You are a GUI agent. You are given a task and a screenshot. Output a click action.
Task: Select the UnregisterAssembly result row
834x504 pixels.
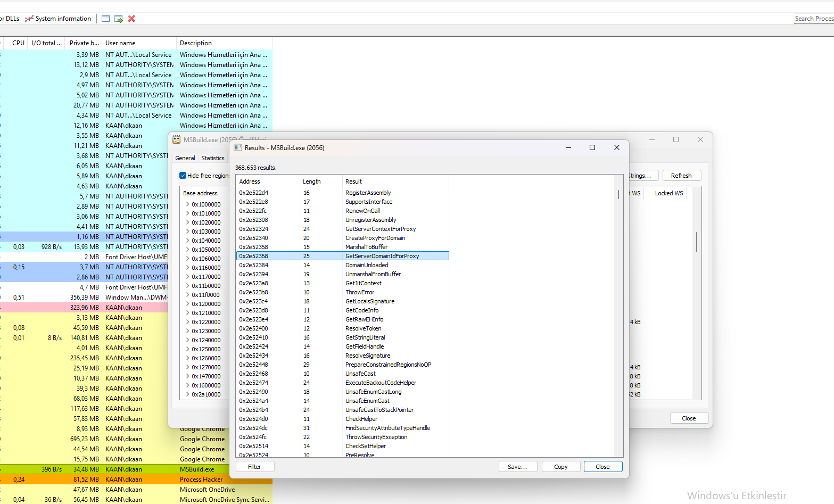(342, 220)
